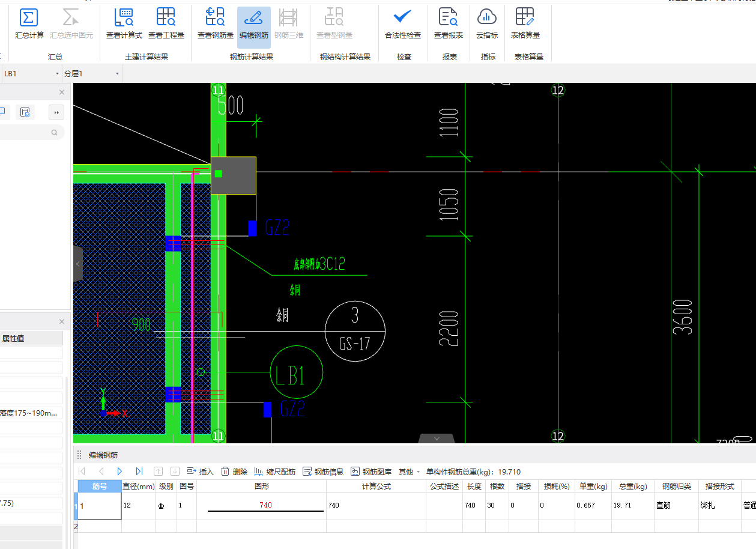
Task: Select row 2 header in rebar table
Action: click(x=76, y=526)
